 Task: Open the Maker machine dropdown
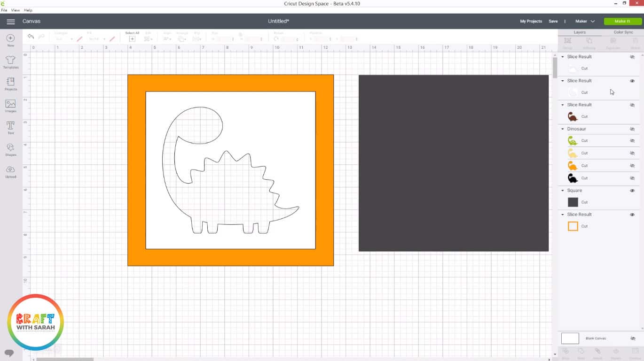585,22
